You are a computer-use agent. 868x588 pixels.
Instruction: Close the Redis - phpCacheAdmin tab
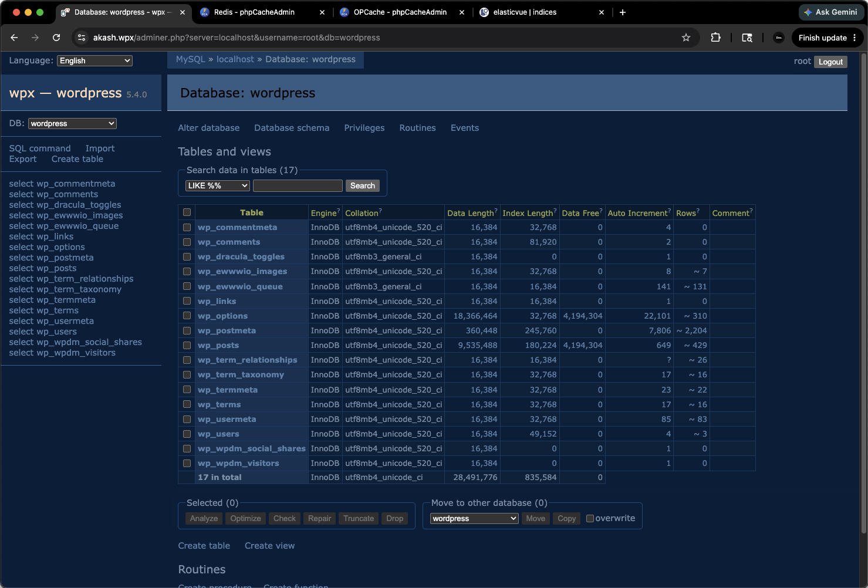click(322, 12)
